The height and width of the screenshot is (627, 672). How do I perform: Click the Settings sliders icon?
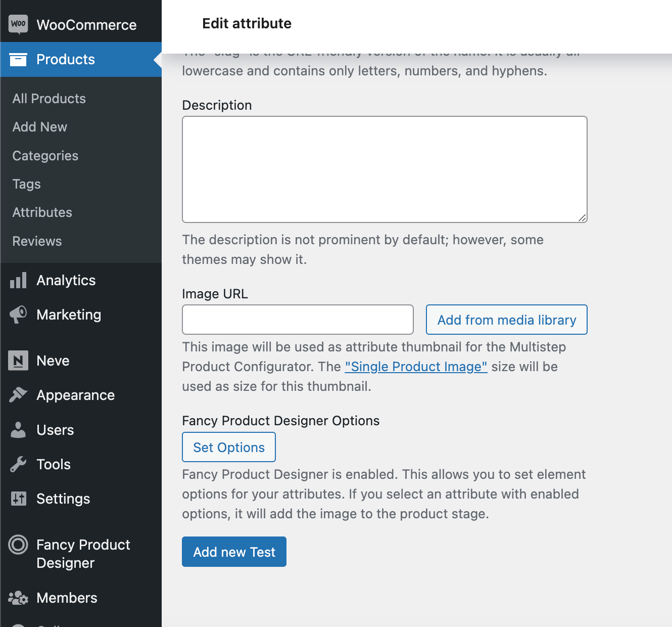click(18, 499)
